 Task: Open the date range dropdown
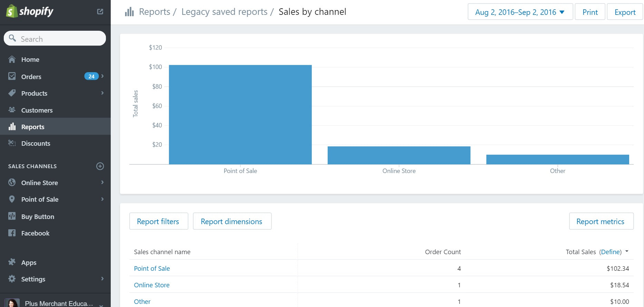click(520, 12)
